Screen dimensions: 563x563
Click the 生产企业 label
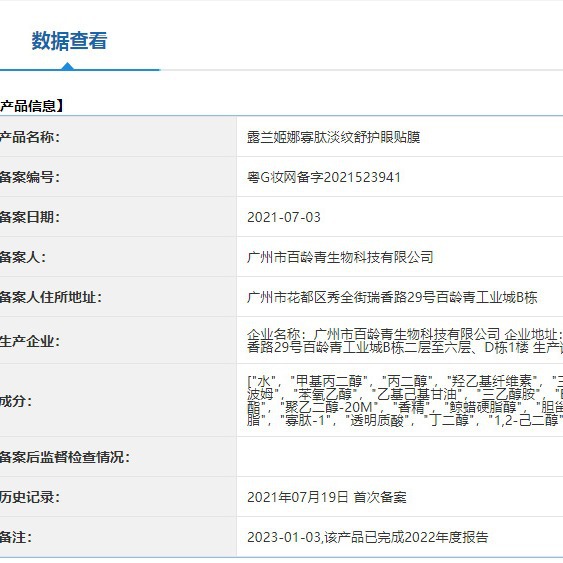[30, 341]
